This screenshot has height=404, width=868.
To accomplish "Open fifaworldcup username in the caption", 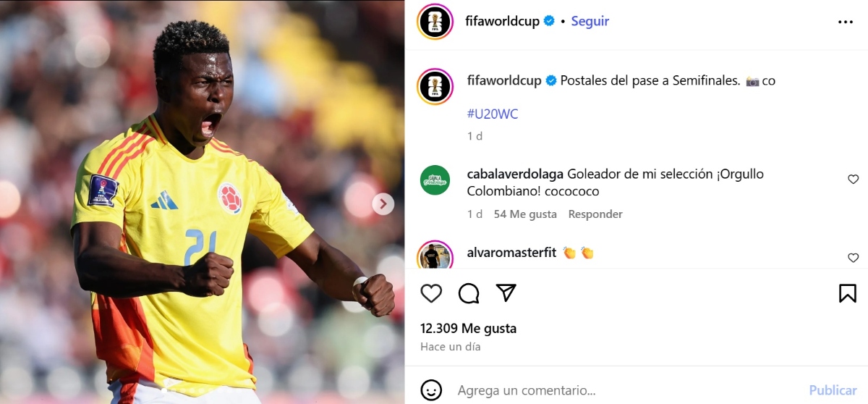I will point(504,80).
